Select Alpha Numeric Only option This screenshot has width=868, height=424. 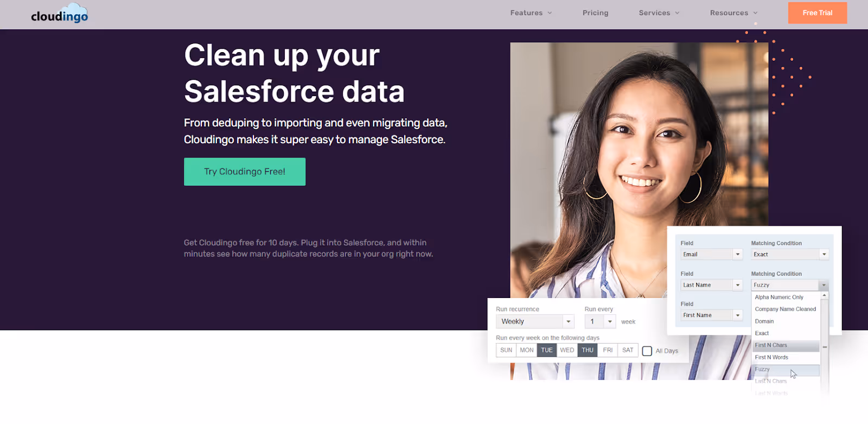[x=786, y=297]
